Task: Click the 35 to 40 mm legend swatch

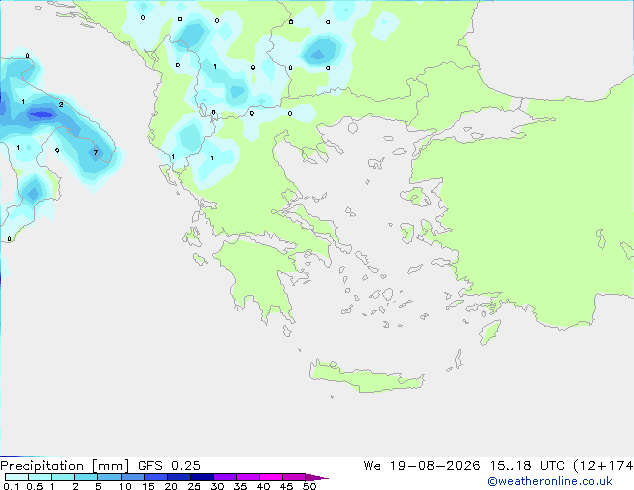Action: (x=248, y=477)
